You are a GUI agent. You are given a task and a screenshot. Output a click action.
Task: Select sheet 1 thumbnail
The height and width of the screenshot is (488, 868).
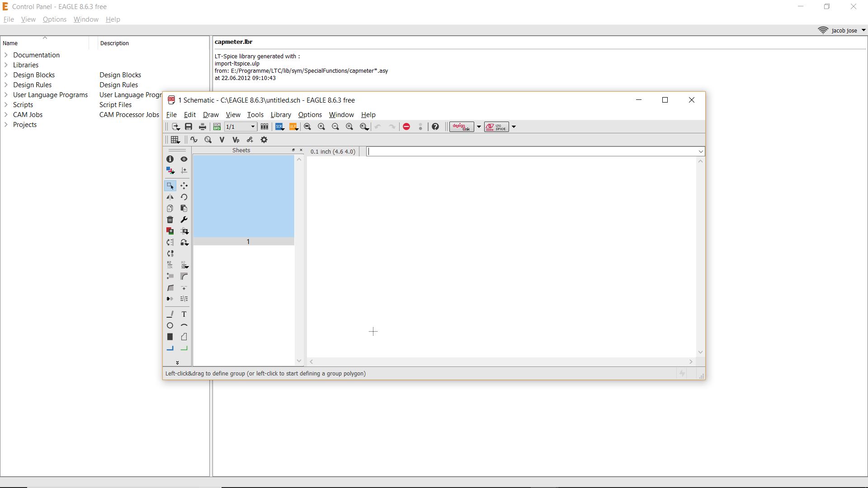[x=244, y=197]
